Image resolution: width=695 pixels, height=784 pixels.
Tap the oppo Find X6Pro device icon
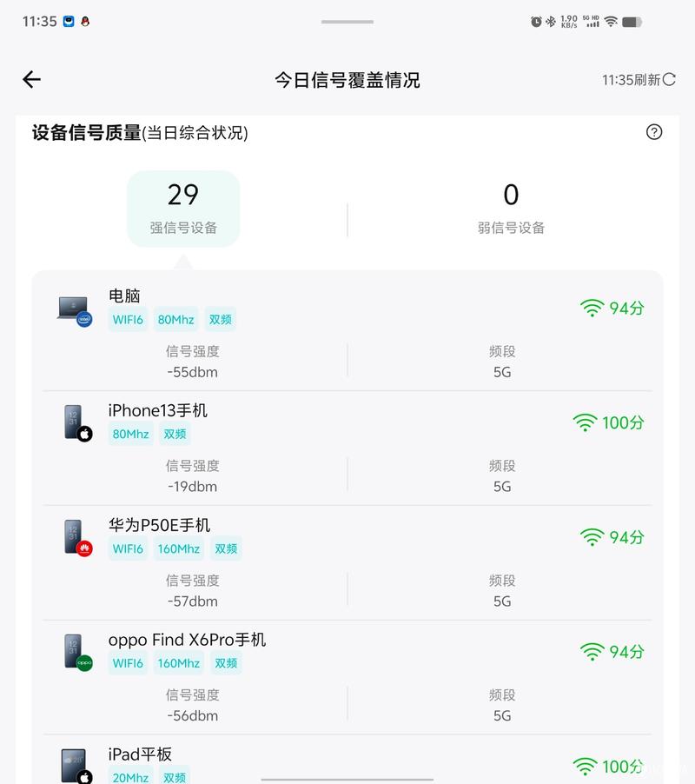78,653
